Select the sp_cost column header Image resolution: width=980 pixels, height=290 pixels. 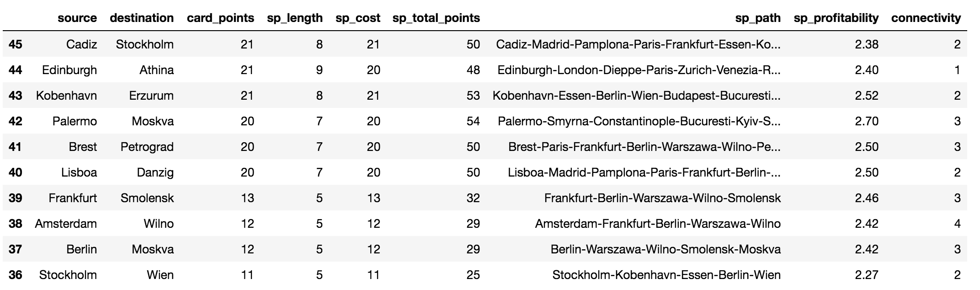[x=357, y=18]
